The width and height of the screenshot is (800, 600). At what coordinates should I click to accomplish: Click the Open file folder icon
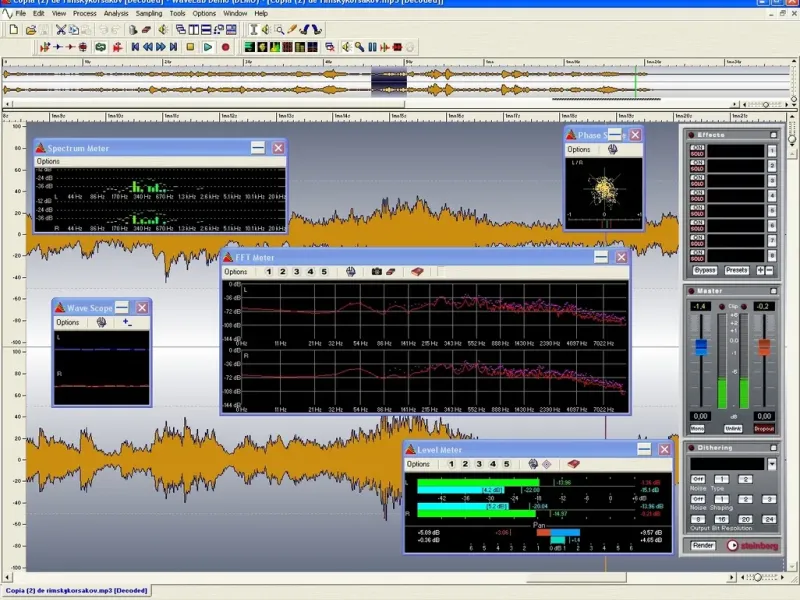pos(31,30)
